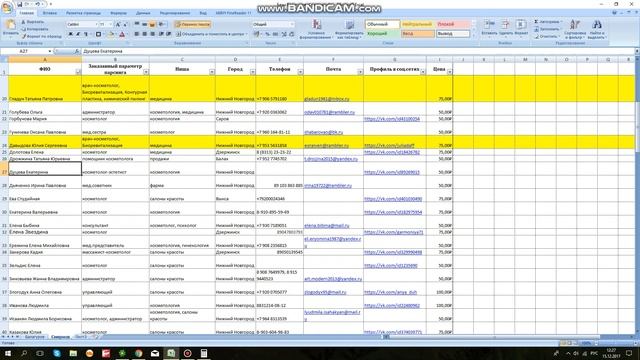Apply yellow fill color with the bucket icon
This screenshot has width=640, height=360.
[110, 34]
